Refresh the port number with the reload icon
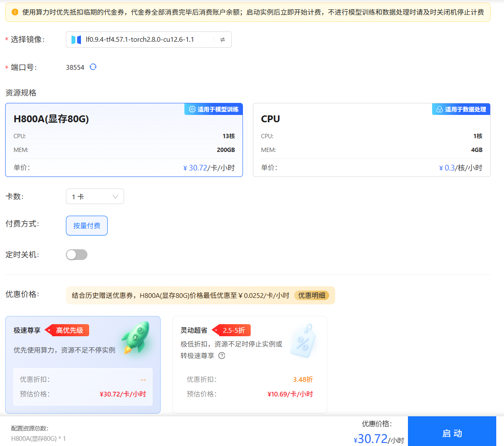Image resolution: width=504 pixels, height=446 pixels. (x=93, y=67)
